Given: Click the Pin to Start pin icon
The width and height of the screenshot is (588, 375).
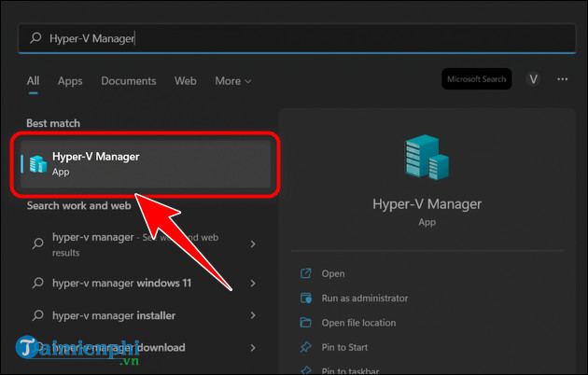Looking at the screenshot, I should click(x=305, y=347).
